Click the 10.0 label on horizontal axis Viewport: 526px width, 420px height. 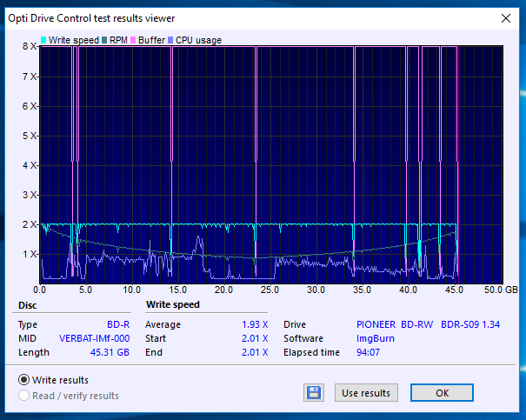(131, 290)
